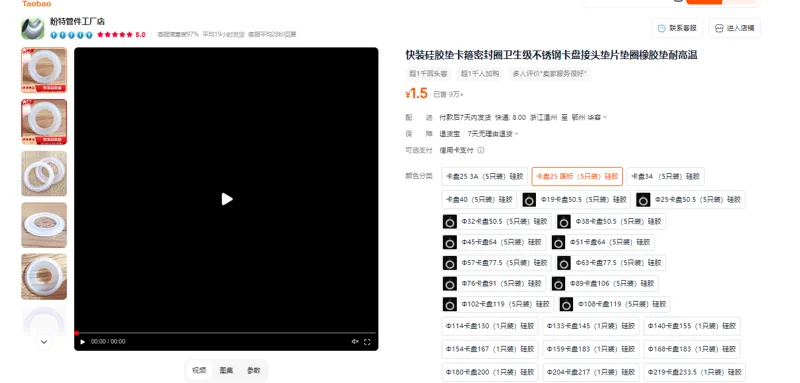Click the store avatar logo image
This screenshot has height=383, width=800.
pyautogui.click(x=33, y=29)
